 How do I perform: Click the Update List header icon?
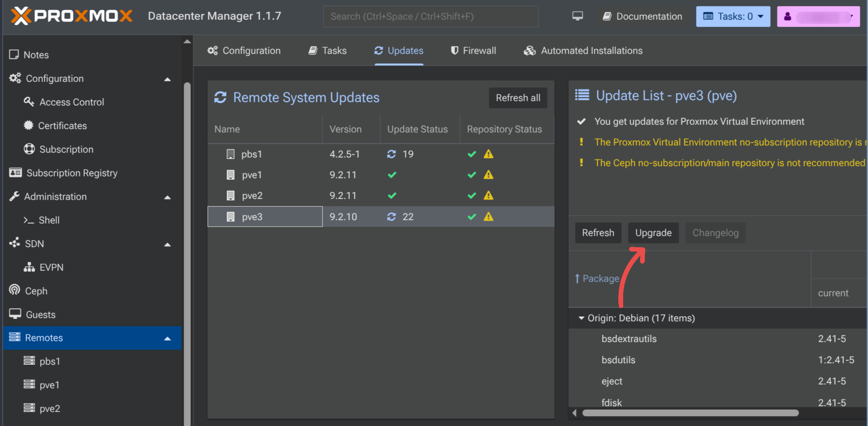pyautogui.click(x=582, y=95)
